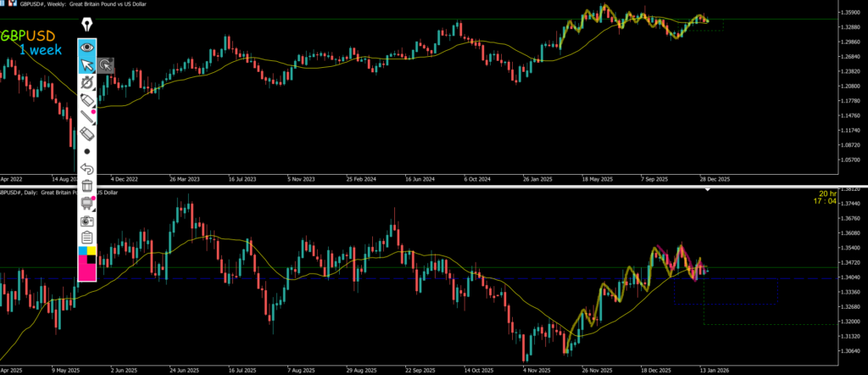This screenshot has width=868, height=375.
Task: Select the line tool with pink dot
Action: [86, 117]
